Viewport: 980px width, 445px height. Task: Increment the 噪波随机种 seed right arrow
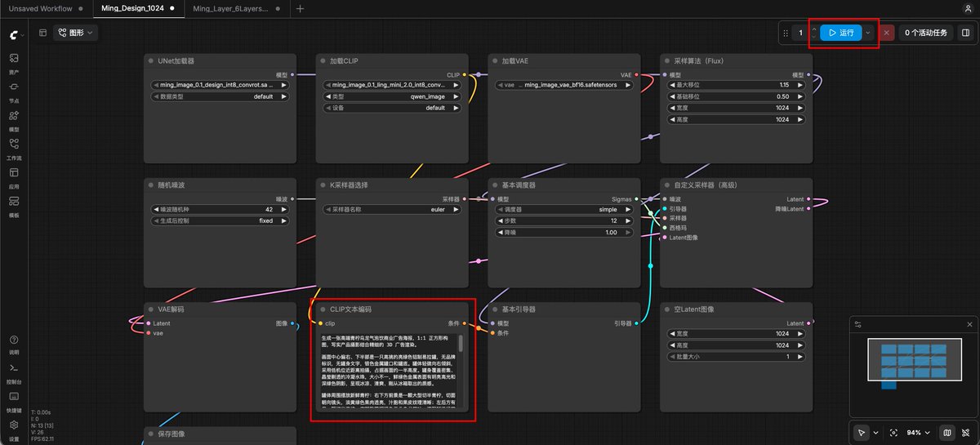285,209
